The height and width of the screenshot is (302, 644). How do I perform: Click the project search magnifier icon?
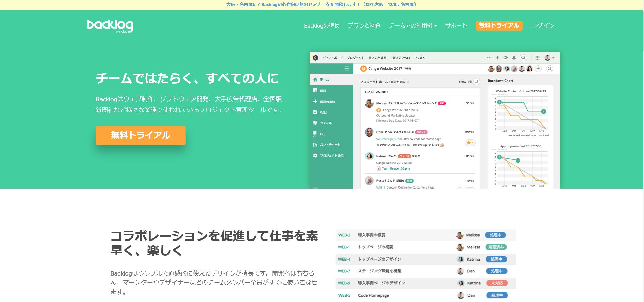click(x=550, y=69)
